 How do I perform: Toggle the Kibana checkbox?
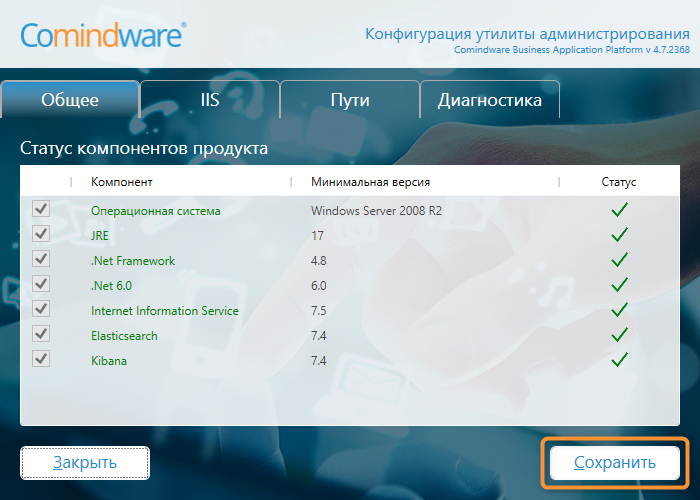pyautogui.click(x=41, y=358)
